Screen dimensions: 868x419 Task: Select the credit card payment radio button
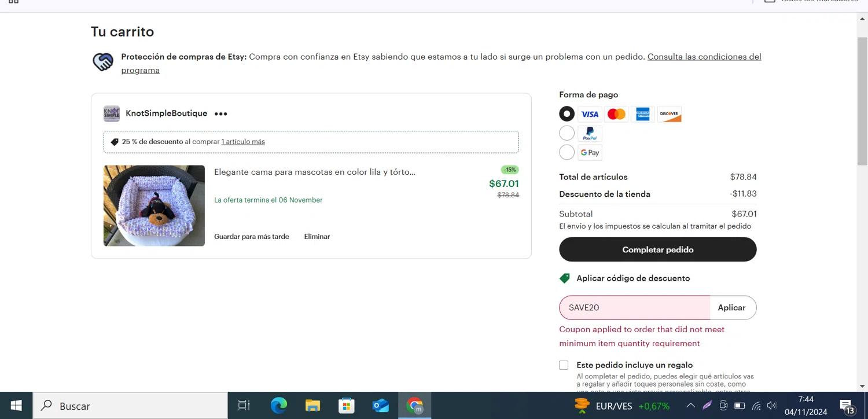[567, 114]
